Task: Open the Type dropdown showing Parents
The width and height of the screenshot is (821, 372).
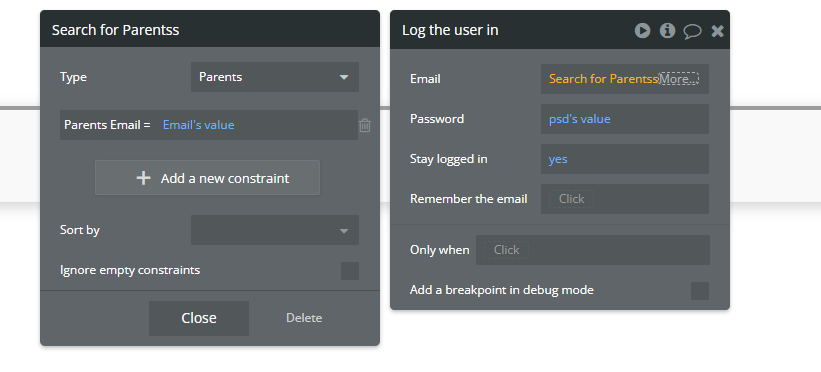Action: [x=275, y=77]
